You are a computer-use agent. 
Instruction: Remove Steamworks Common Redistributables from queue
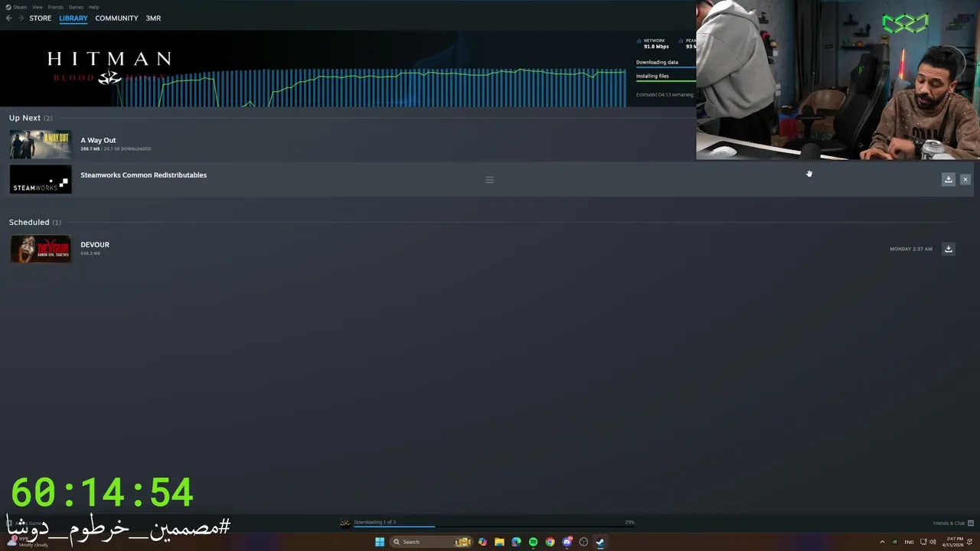(965, 179)
